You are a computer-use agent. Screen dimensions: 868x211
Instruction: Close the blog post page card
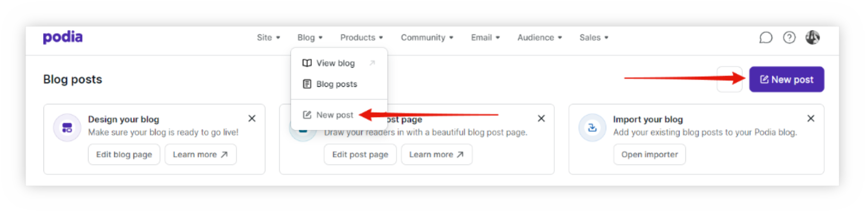(541, 118)
